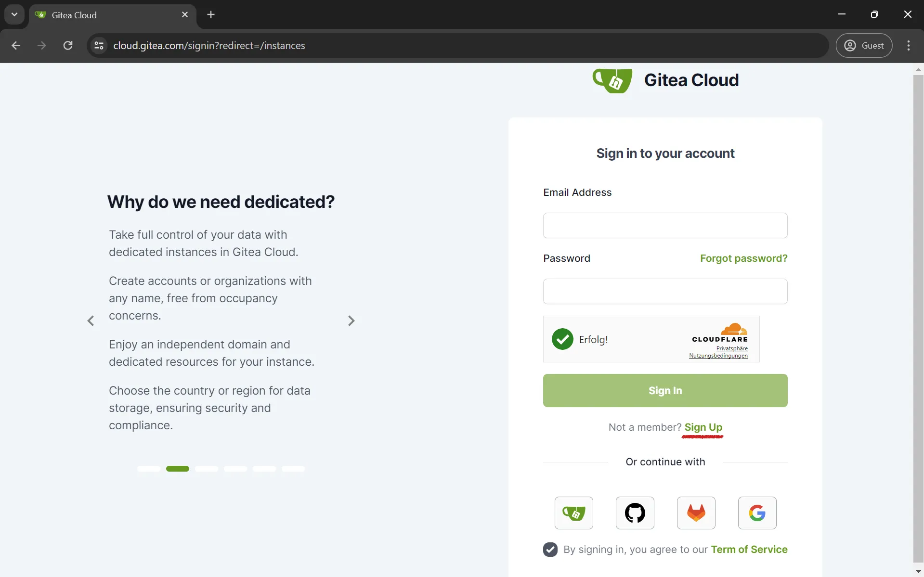Advance the carousel with the right chevron
The width and height of the screenshot is (924, 577).
click(x=351, y=321)
